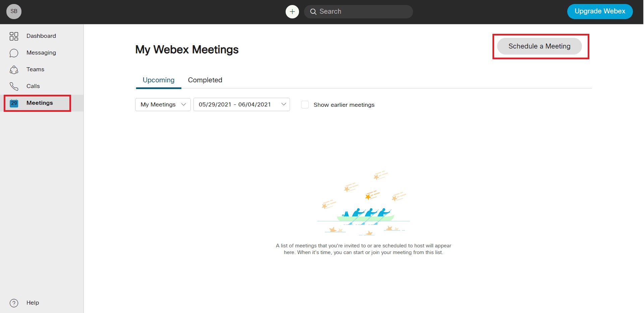
Task: Click the Calls phone icon
Action: point(14,86)
